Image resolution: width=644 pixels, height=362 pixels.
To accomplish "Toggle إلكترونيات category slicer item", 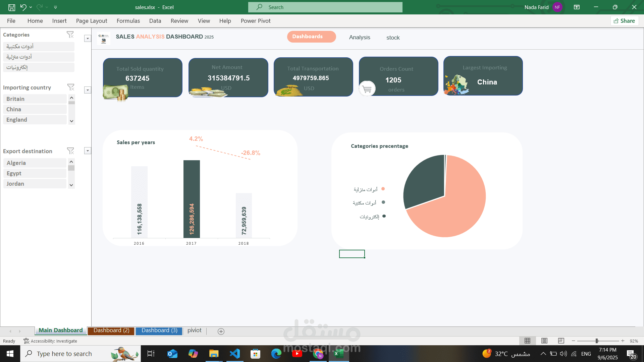I will [x=39, y=67].
